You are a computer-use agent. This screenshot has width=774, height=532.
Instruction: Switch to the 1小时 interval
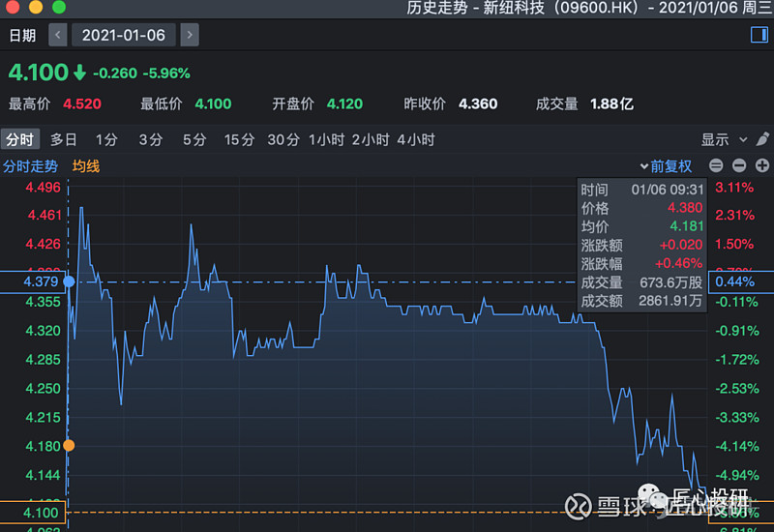coord(326,139)
